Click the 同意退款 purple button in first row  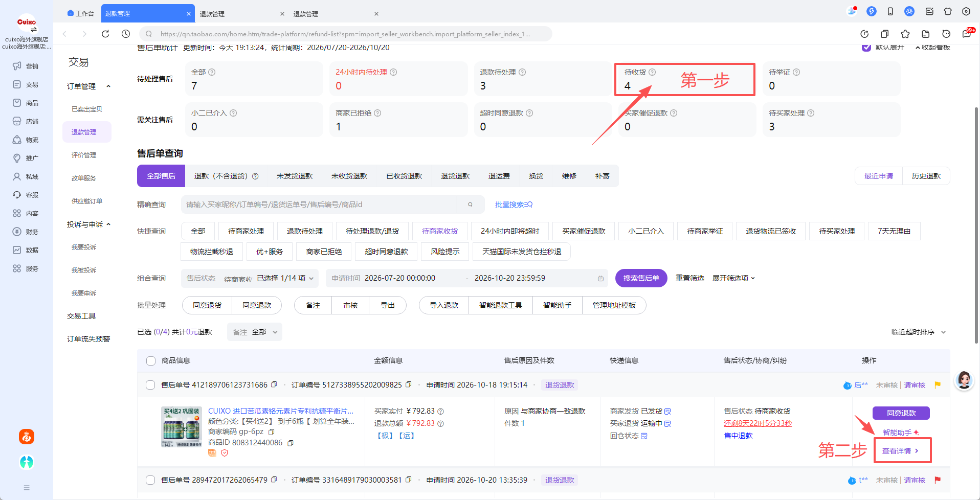pos(901,413)
